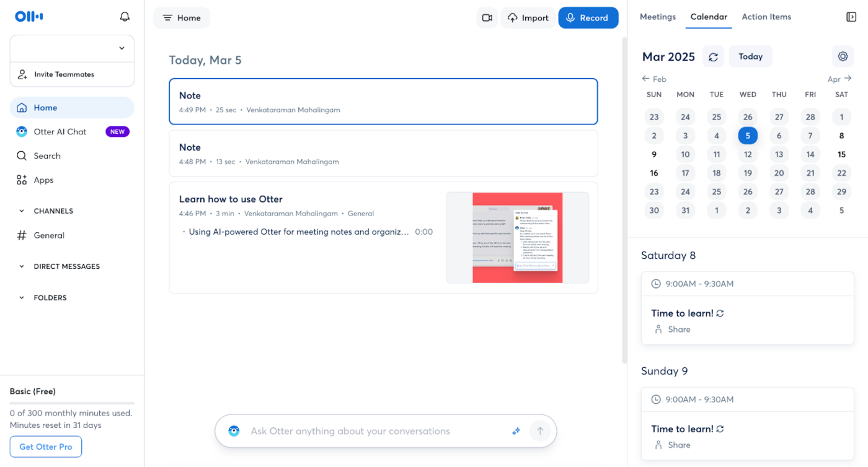The width and height of the screenshot is (868, 467).
Task: Open Otter AI Chat from sidebar
Action: 60,132
